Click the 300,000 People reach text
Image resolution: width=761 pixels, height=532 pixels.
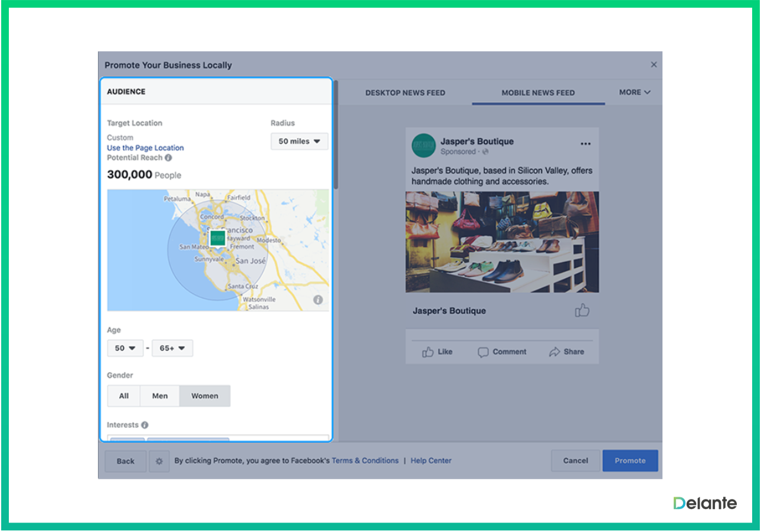click(144, 175)
